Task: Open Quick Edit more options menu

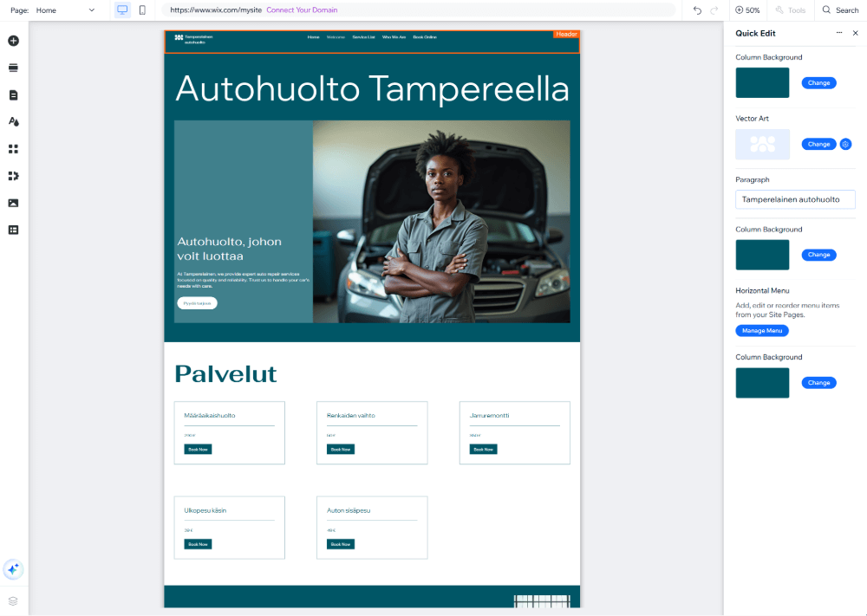Action: (x=838, y=33)
